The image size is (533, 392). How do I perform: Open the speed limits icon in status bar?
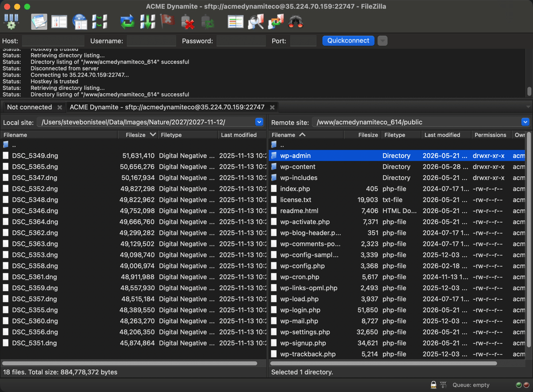[x=443, y=385]
